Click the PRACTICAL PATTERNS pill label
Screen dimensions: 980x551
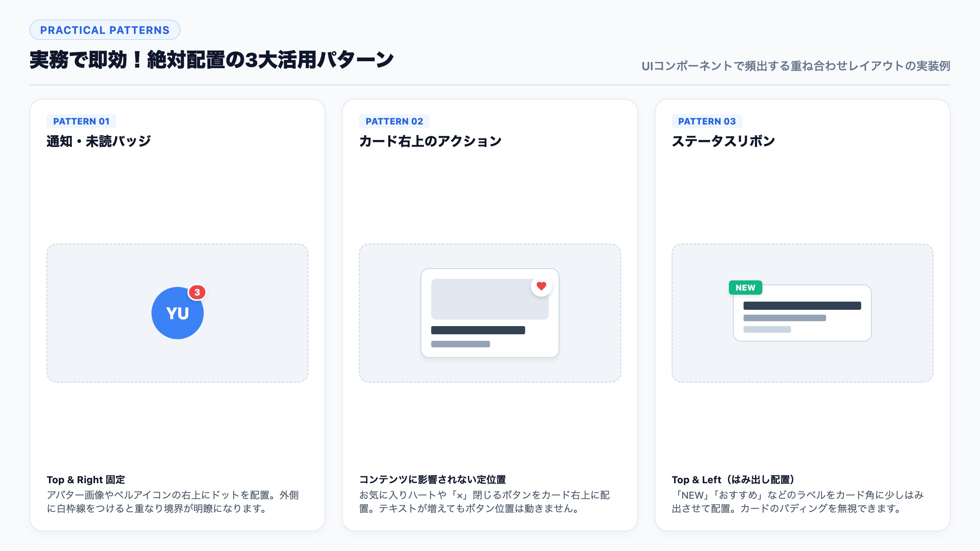pyautogui.click(x=105, y=30)
